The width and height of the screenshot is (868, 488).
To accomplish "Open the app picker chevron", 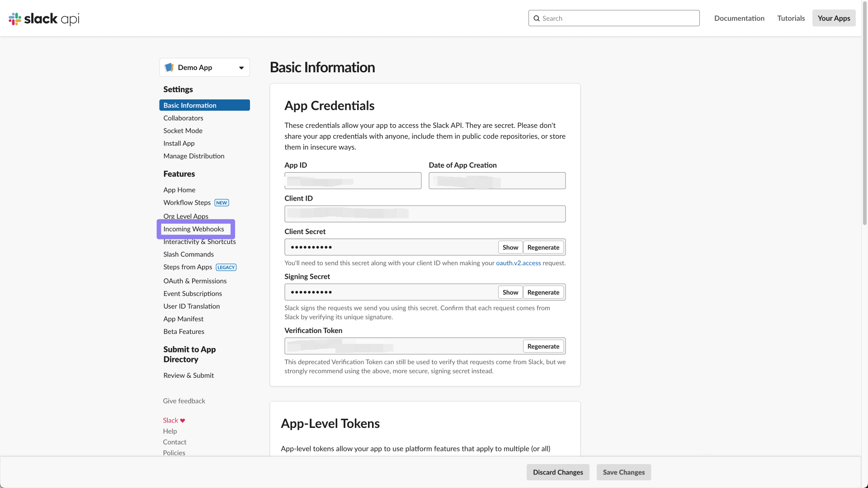I will (x=241, y=67).
